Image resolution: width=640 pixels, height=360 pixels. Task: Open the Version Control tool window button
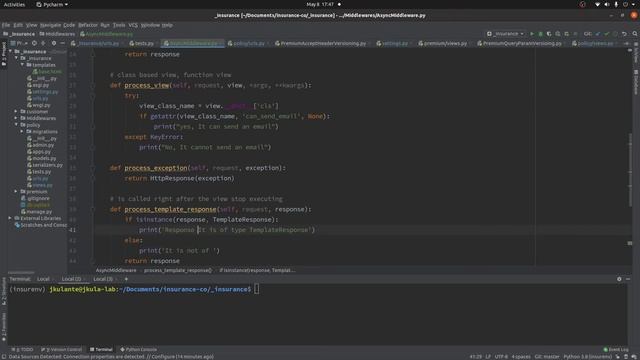coord(62,349)
